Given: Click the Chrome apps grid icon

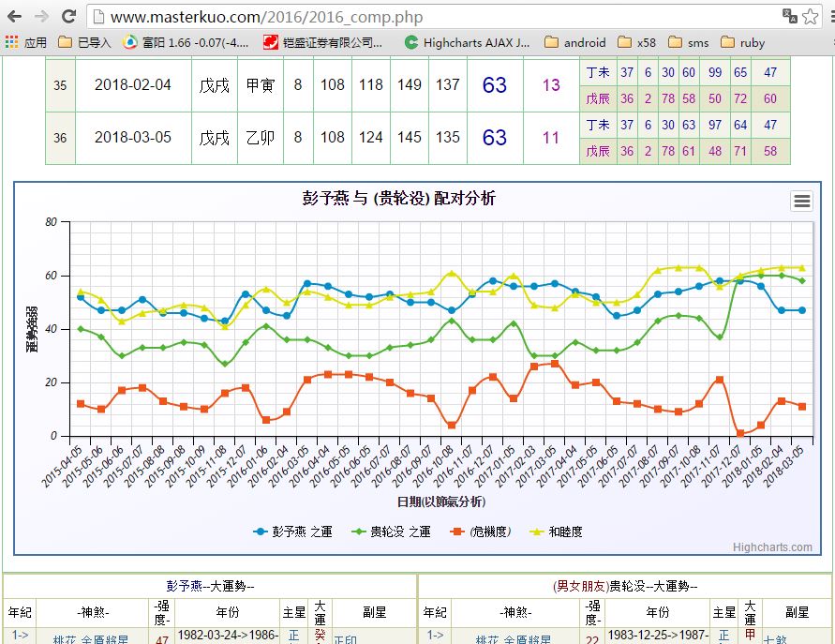Looking at the screenshot, I should click(11, 42).
